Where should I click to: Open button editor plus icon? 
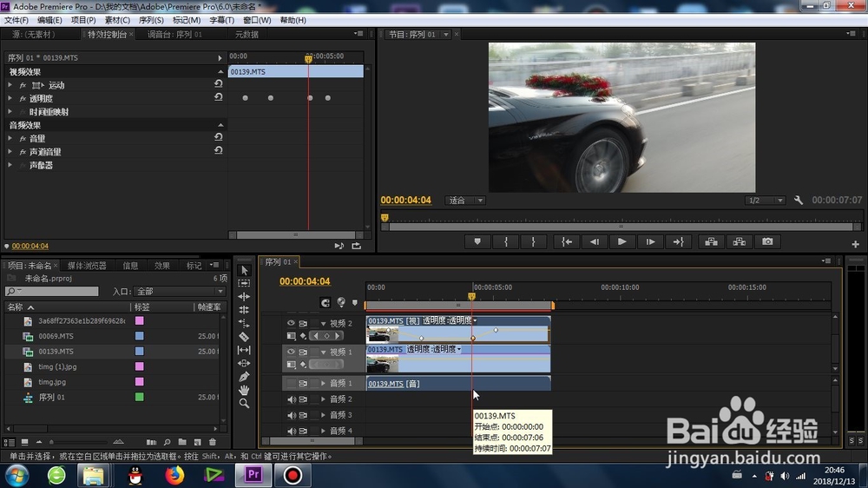[855, 244]
